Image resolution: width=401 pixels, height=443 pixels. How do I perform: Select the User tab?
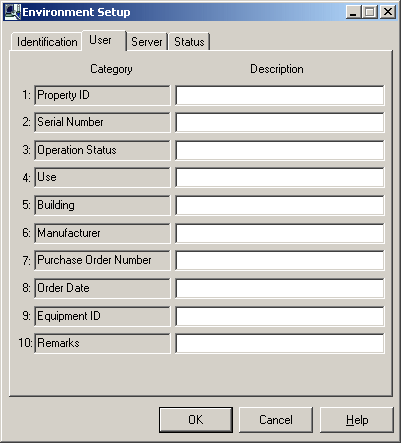[104, 40]
